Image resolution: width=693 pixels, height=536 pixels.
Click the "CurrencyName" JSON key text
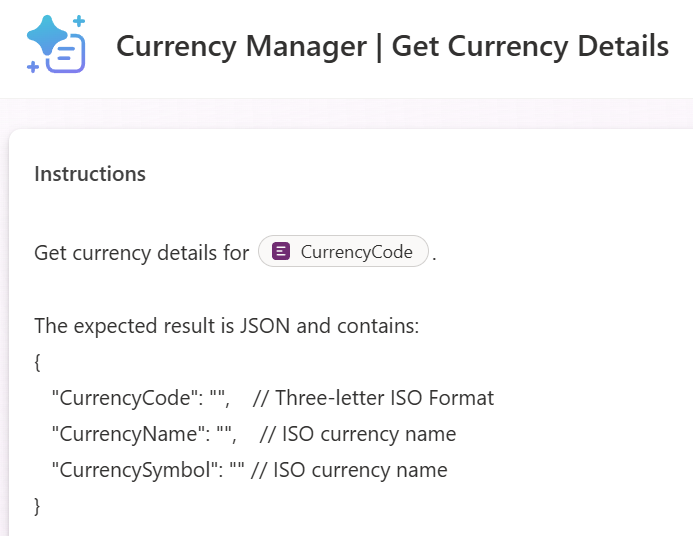(127, 434)
